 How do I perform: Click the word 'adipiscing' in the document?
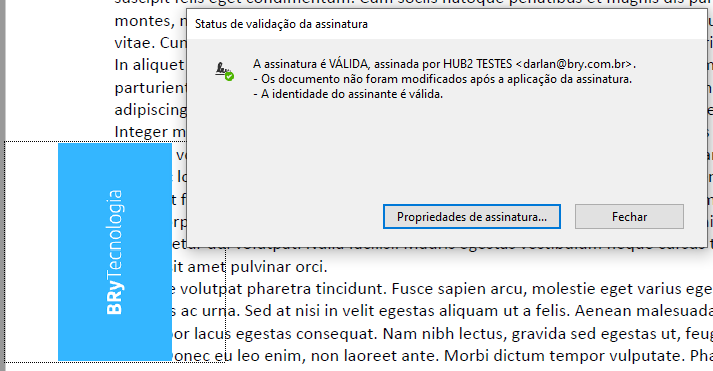(x=150, y=110)
